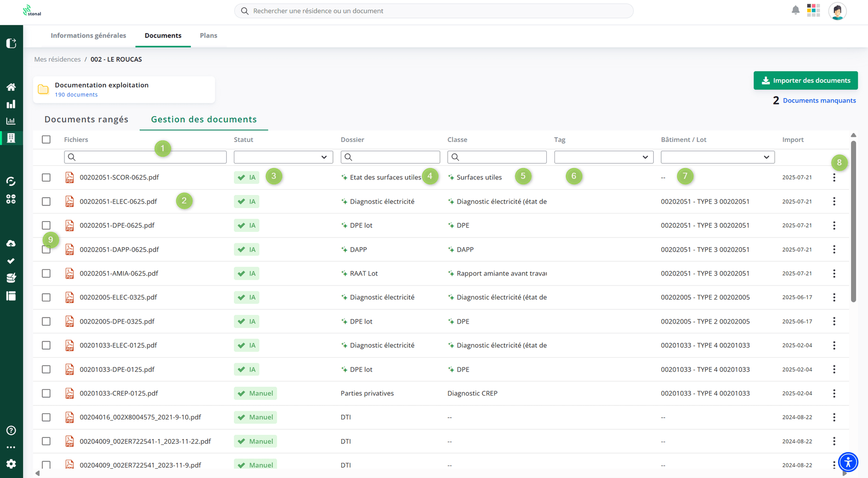
Task: Click the Documentation exploitation folder icon
Action: pyautogui.click(x=43, y=89)
